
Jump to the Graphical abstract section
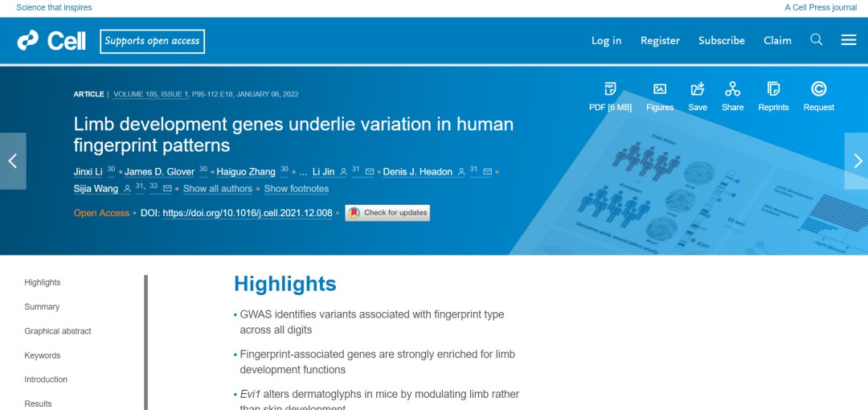coord(58,331)
